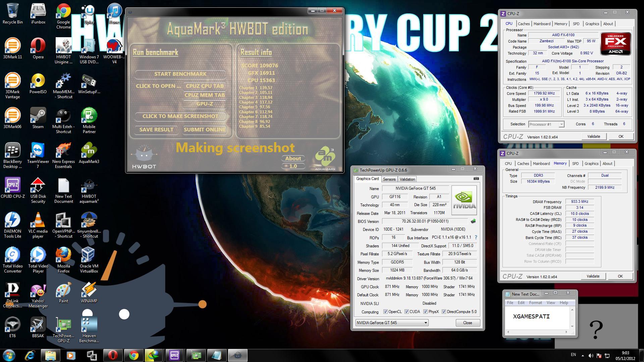The height and width of the screenshot is (362, 644).
Task: Click CPUZ CPU TAB button in AquaMark
Action: coord(205,86)
